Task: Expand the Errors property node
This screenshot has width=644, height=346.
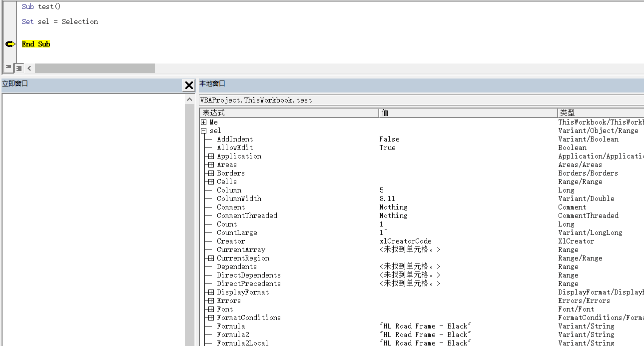Action: coord(211,300)
